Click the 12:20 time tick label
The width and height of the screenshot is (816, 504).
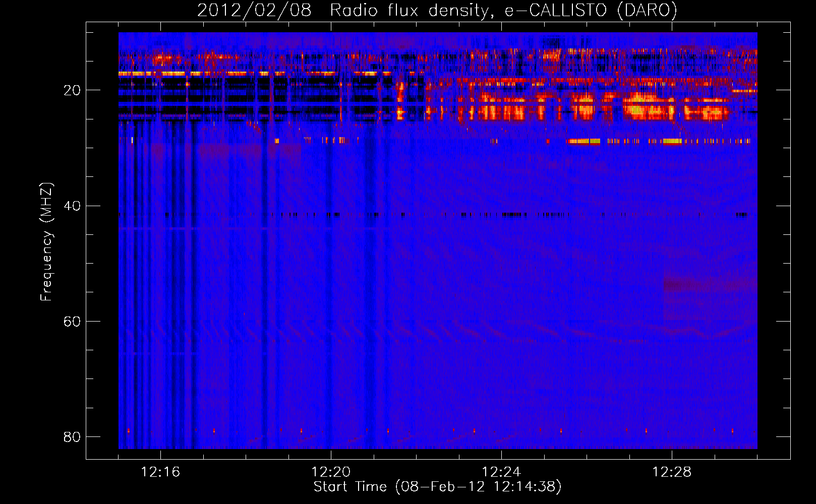[331, 472]
